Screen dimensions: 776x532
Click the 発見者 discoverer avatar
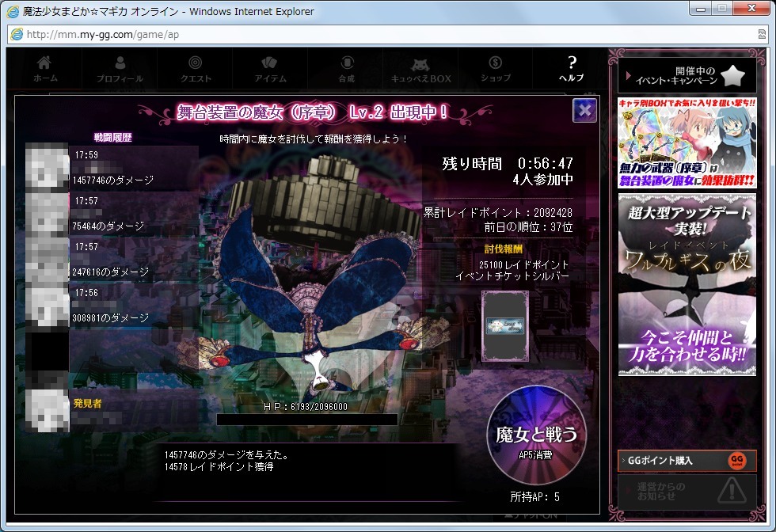pos(47,410)
